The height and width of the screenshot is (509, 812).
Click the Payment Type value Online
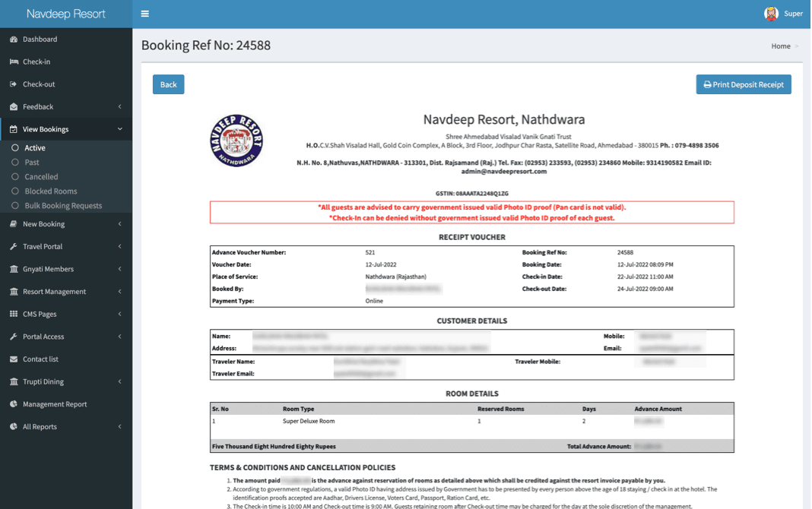[x=374, y=301]
